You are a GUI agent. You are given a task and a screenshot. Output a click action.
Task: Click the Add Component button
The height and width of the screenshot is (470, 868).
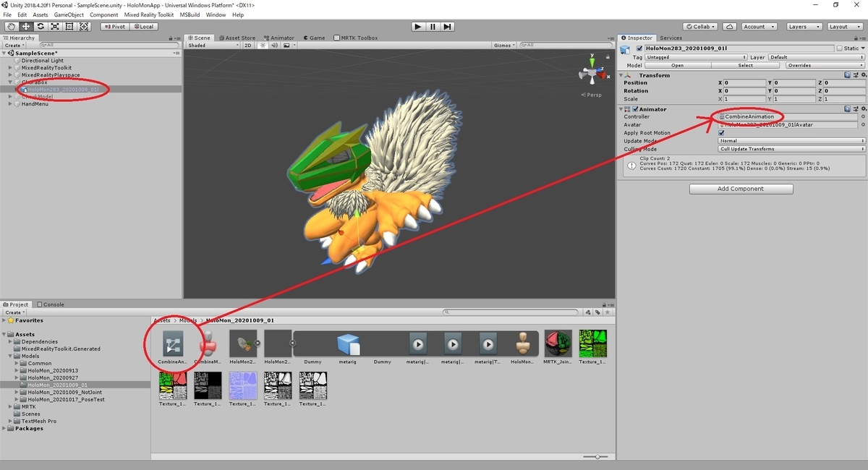(741, 189)
